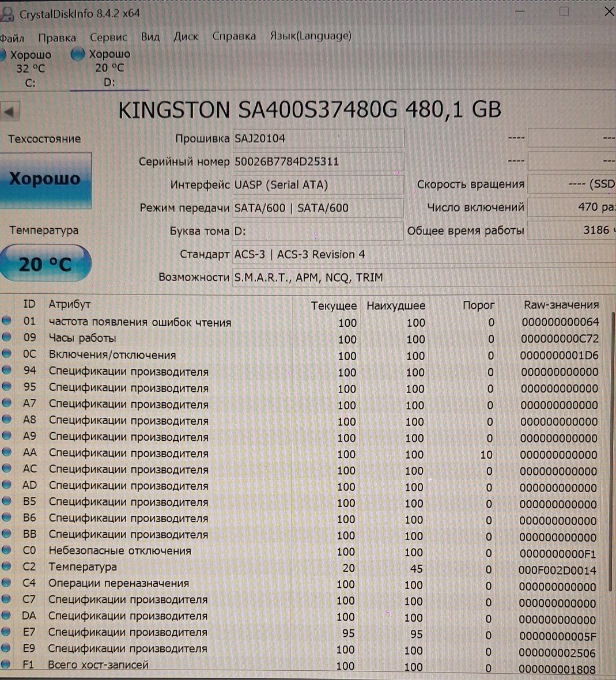Click the 20 °C temperature button
This screenshot has height=680, width=616.
pos(45,263)
